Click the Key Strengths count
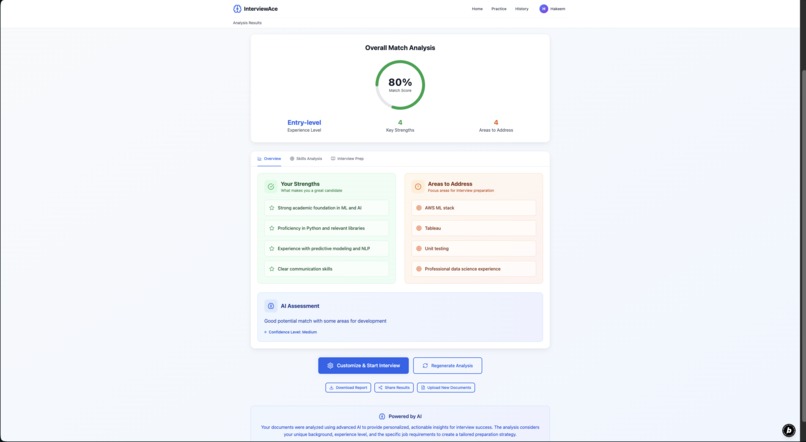The width and height of the screenshot is (806, 442). click(x=400, y=123)
